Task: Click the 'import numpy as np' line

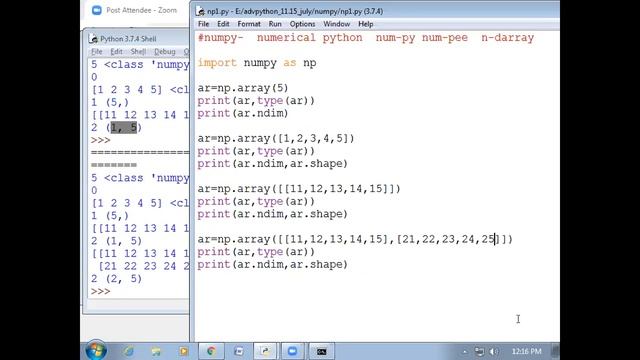Action: (x=257, y=63)
